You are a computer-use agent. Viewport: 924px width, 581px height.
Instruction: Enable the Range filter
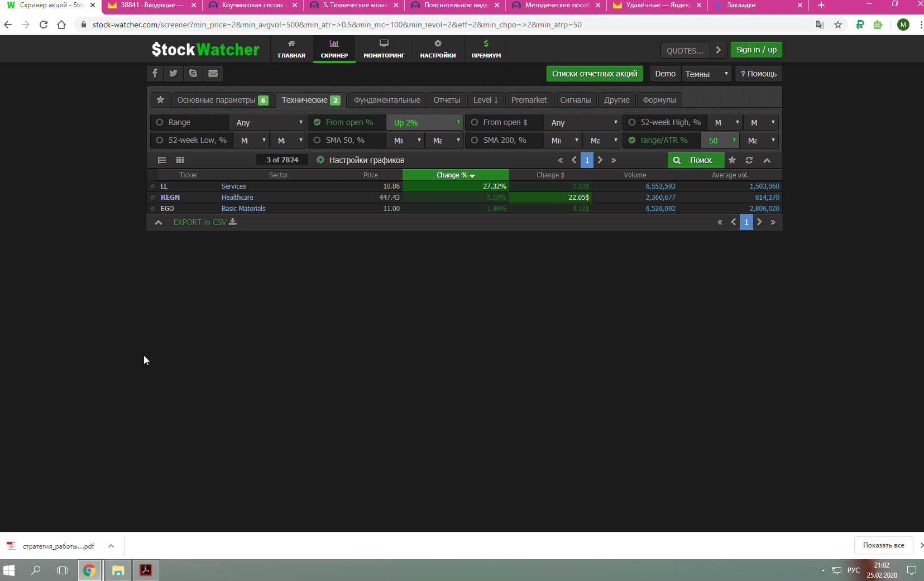click(x=160, y=122)
